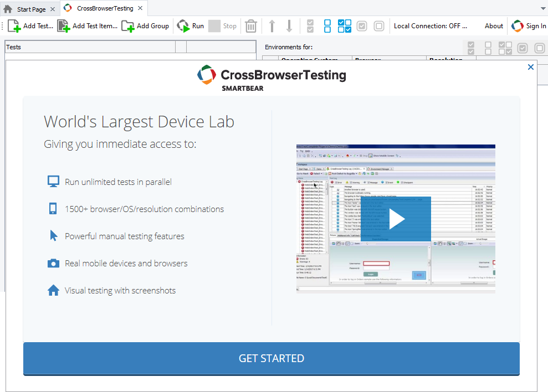The height and width of the screenshot is (392, 548).
Task: Check all environments icon in Environments panel
Action: click(471, 48)
